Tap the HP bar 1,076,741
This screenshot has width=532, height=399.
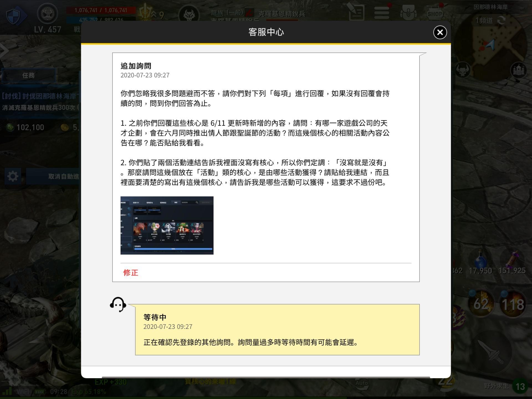101,10
